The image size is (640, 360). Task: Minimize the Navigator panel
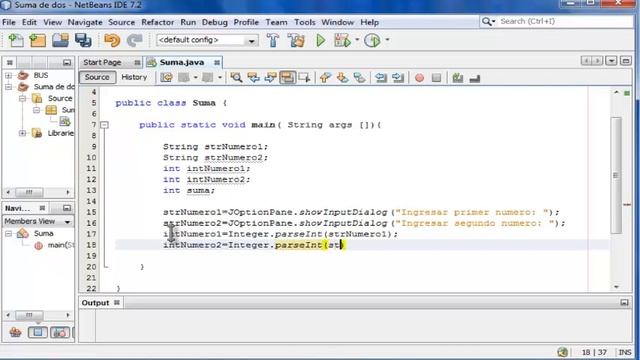pos(67,208)
